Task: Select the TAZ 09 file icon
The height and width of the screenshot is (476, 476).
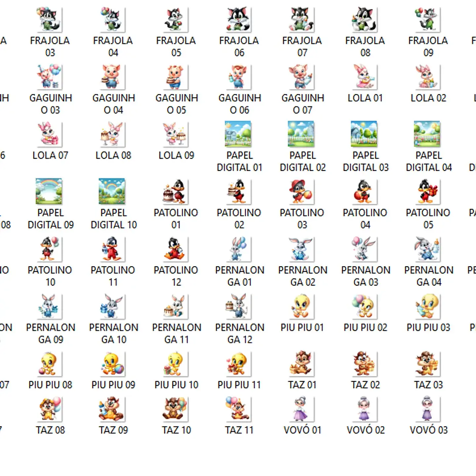Action: pyautogui.click(x=113, y=409)
